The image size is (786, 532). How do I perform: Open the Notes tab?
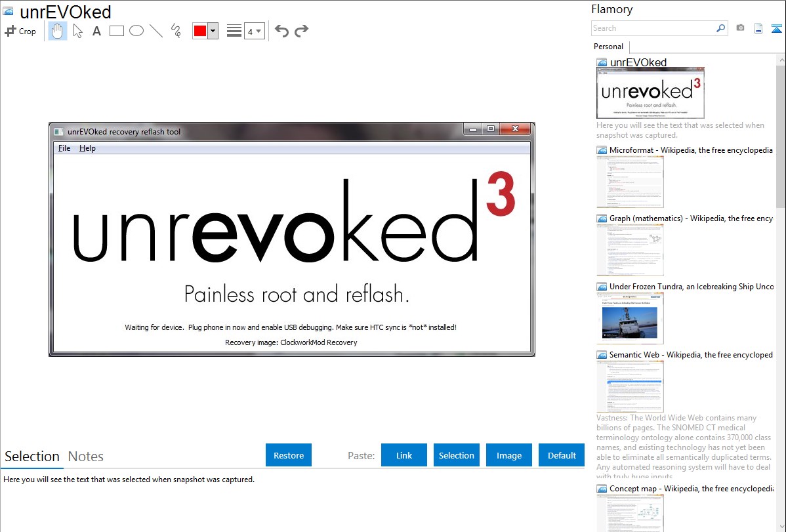[x=86, y=457]
